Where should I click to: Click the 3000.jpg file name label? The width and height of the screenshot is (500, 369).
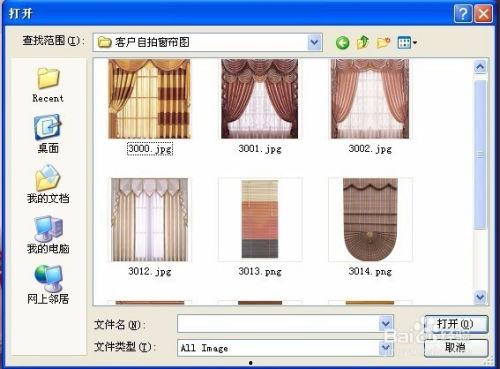pos(150,149)
